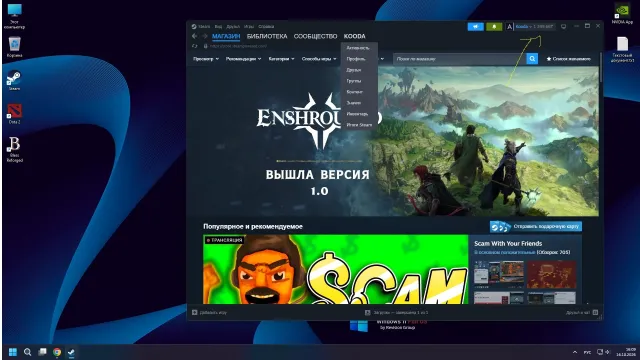Click the РУС language indicator in the tray
This screenshot has width=640, height=360.
[x=587, y=352]
